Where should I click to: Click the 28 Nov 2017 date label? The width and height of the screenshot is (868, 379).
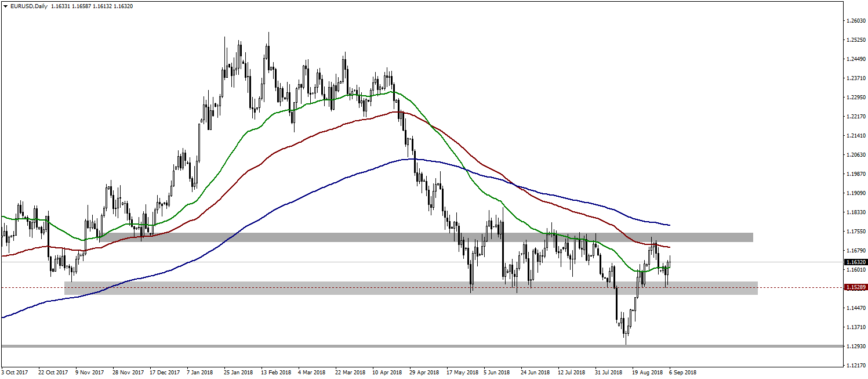point(128,373)
